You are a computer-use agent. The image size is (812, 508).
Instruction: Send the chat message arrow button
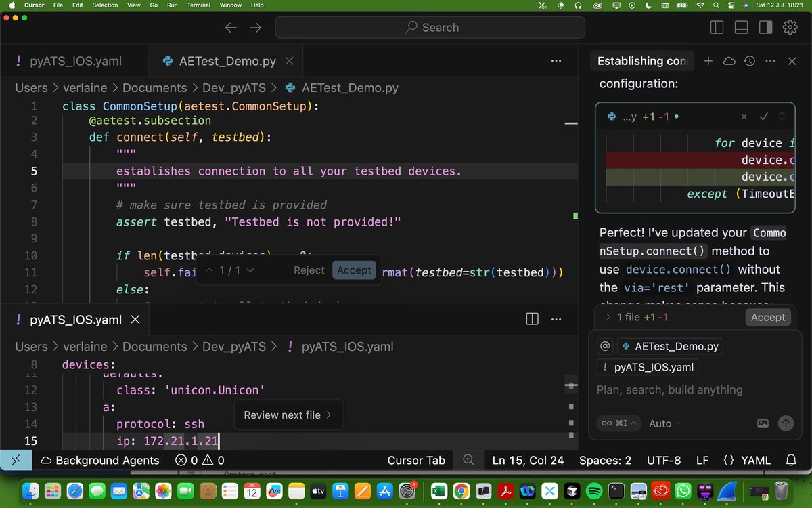point(785,423)
